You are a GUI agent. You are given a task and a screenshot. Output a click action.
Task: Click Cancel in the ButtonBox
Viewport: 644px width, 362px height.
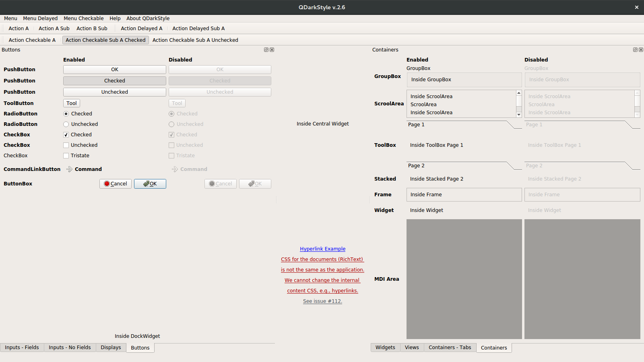point(116,184)
